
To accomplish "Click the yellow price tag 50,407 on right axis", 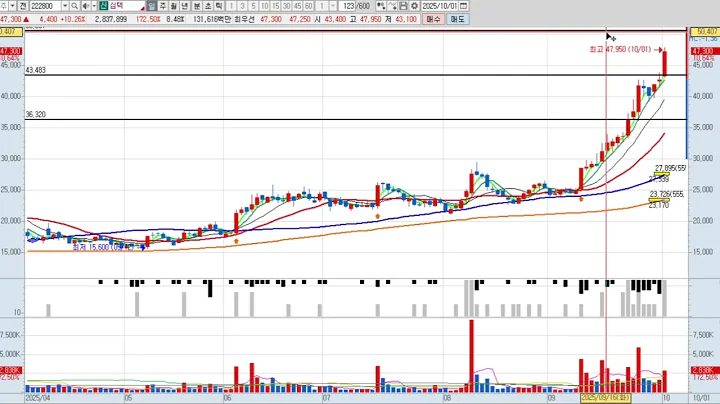I will pos(705,31).
